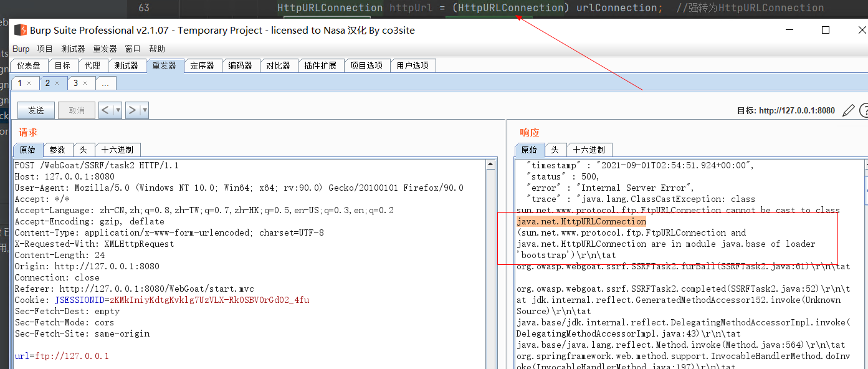This screenshot has height=369, width=868.
Task: Switch to the 仪表盘 tab
Action: click(29, 65)
